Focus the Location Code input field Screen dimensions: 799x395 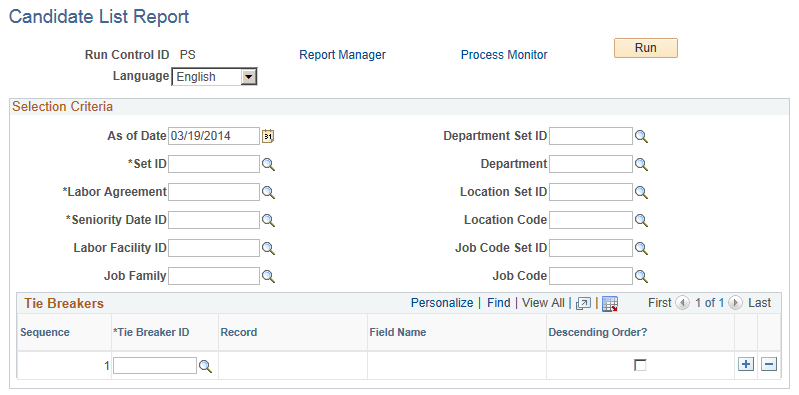[591, 220]
